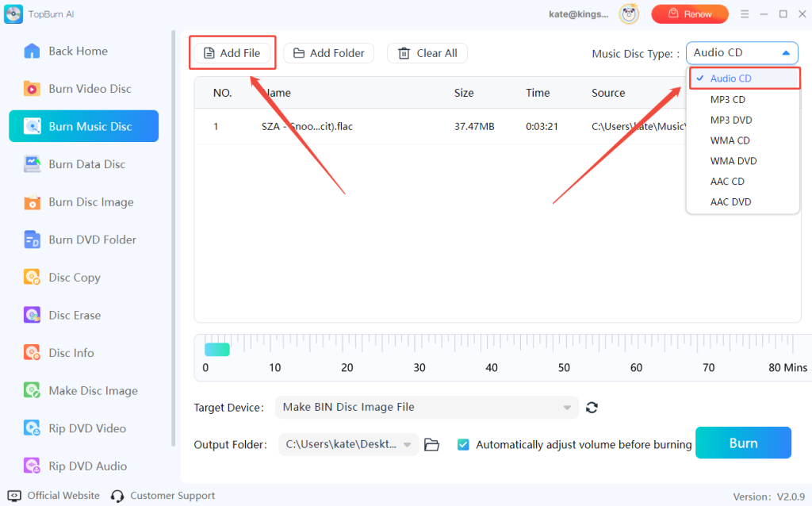Click the panda avatar icon
This screenshot has width=812, height=506.
coord(630,14)
